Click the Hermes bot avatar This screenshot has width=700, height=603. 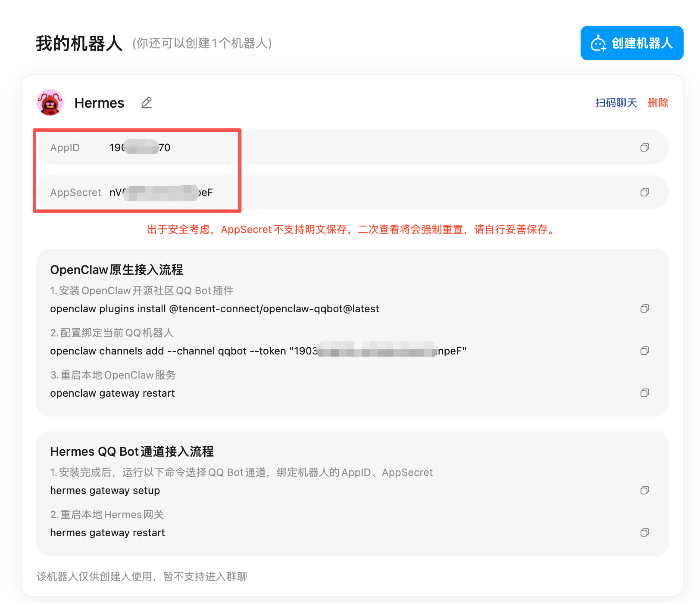(x=50, y=103)
